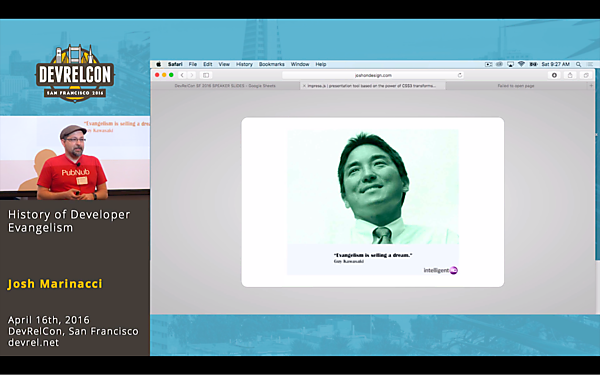Click the Guy Kawasaki caption on the slide
Image resolution: width=600 pixels, height=375 pixels.
tap(349, 261)
